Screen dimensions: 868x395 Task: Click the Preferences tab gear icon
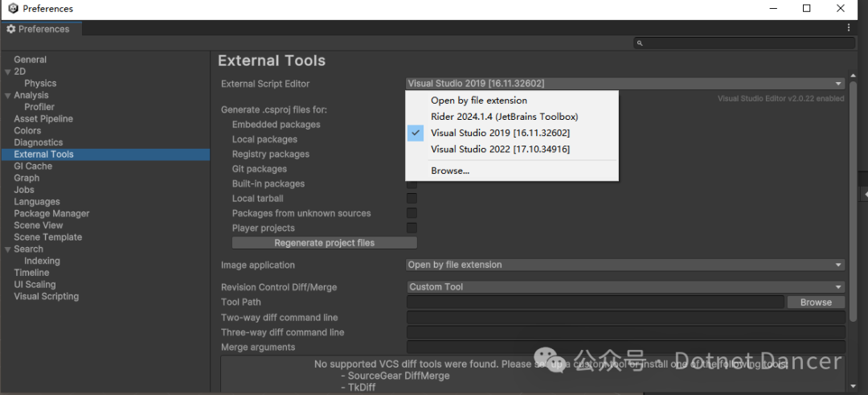[10, 29]
